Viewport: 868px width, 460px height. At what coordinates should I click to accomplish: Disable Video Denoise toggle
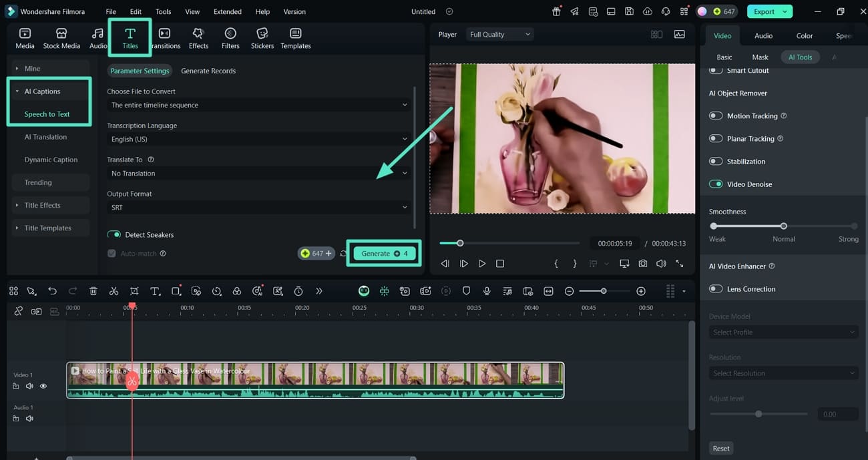click(716, 184)
